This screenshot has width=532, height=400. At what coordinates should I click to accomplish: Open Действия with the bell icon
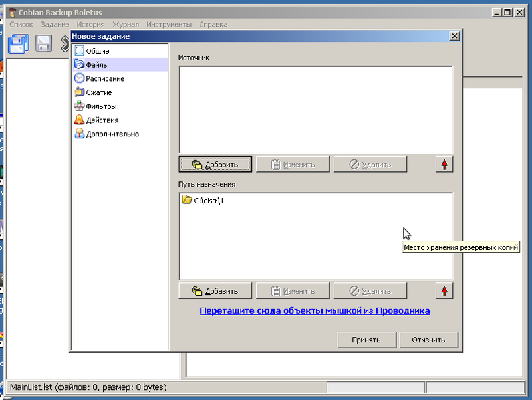(x=102, y=120)
